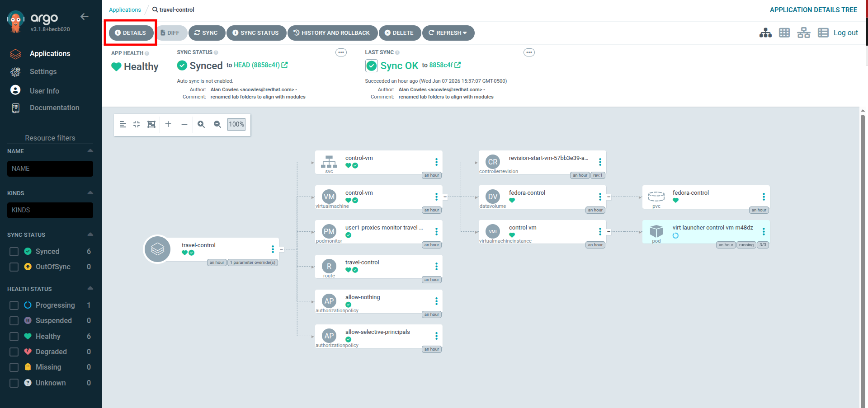The width and height of the screenshot is (868, 408).
Task: Open Settings from the sidebar
Action: point(43,72)
